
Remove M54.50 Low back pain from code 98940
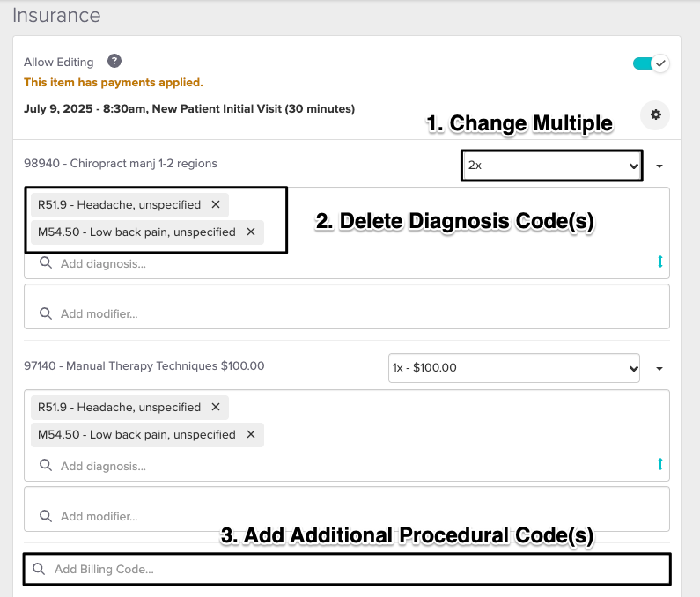251,232
